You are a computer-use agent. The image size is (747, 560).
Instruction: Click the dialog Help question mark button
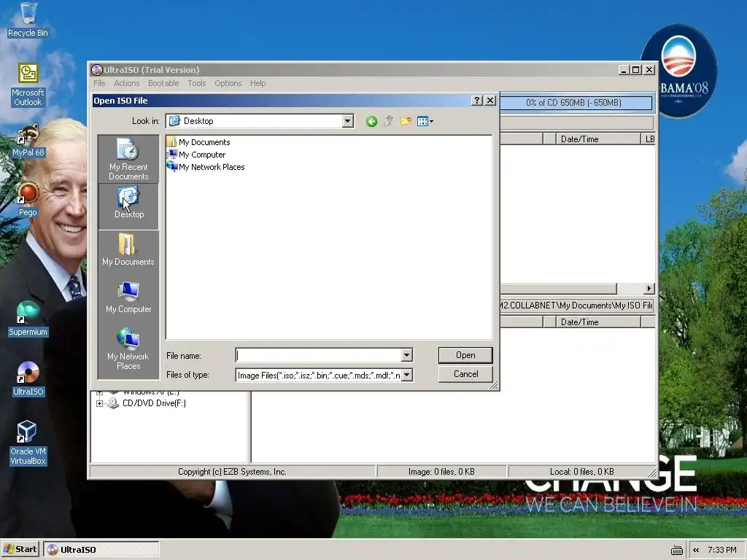tap(476, 101)
